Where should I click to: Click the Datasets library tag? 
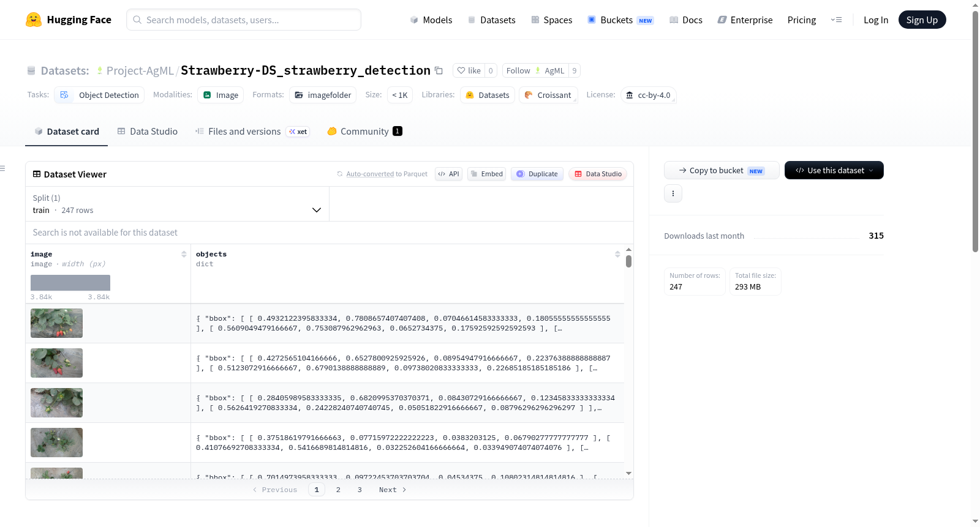488,95
